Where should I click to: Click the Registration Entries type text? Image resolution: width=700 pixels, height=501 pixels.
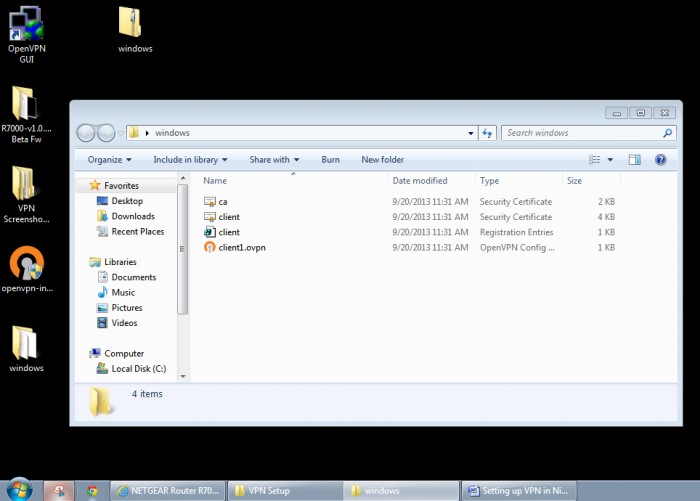click(517, 232)
